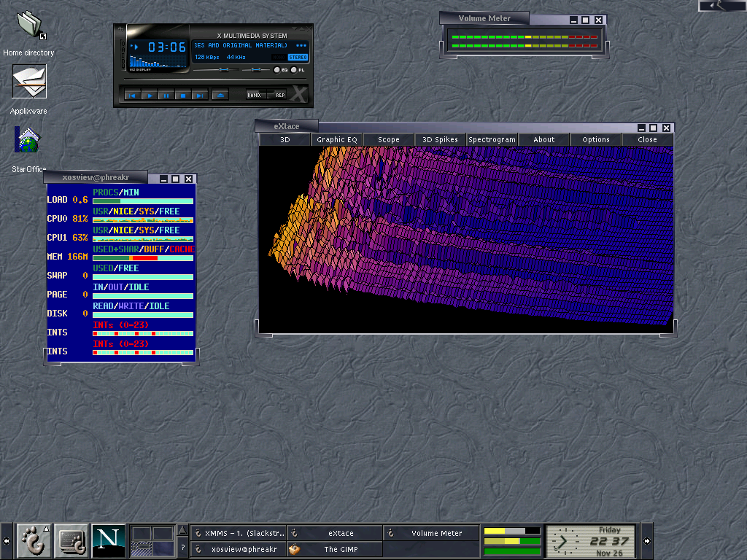Click the GNOME foot main menu

[34, 540]
